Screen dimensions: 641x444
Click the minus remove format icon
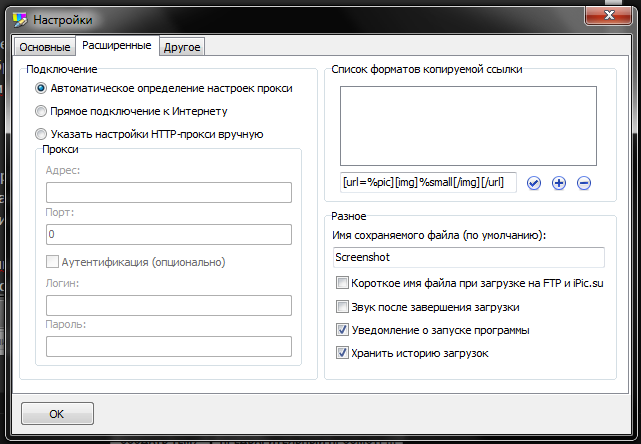584,183
